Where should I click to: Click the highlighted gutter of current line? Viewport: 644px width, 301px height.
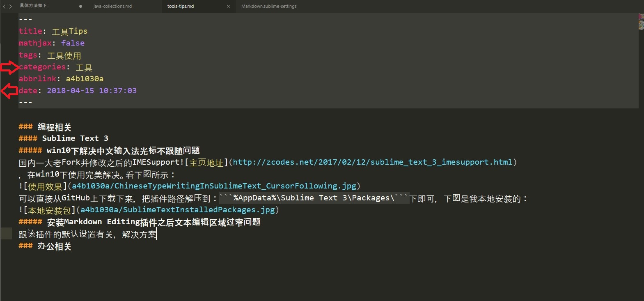(6, 234)
